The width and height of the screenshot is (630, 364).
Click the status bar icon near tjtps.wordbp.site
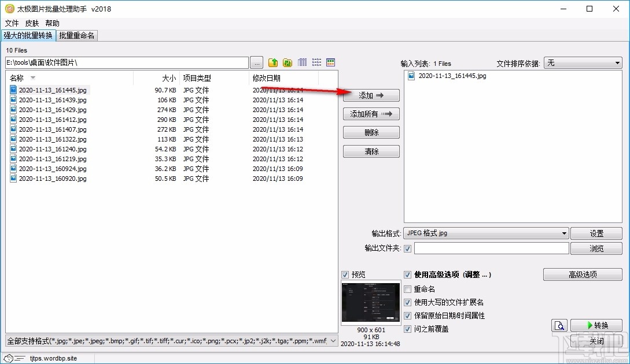(x=14, y=358)
